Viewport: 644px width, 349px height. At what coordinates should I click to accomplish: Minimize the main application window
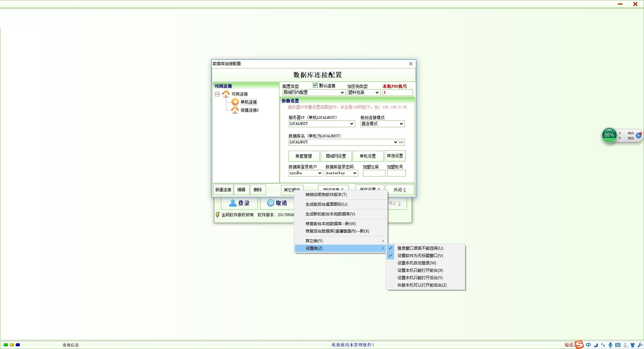point(620,4)
